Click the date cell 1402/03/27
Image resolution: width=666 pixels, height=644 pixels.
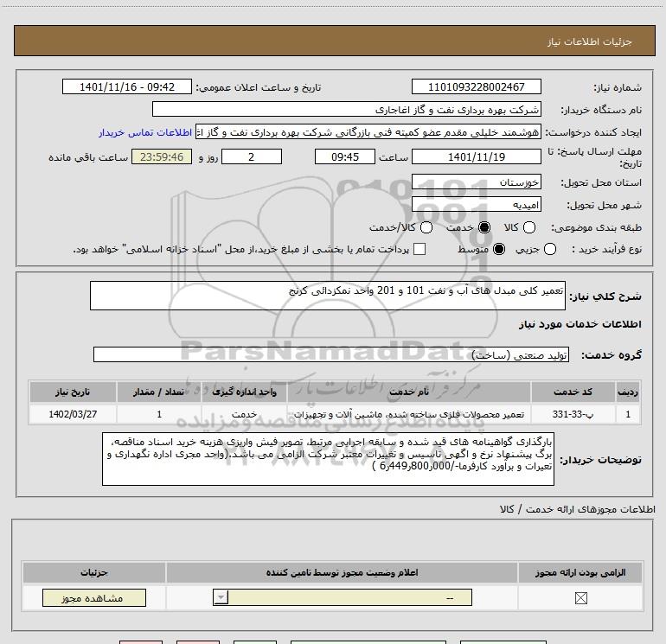[73, 414]
